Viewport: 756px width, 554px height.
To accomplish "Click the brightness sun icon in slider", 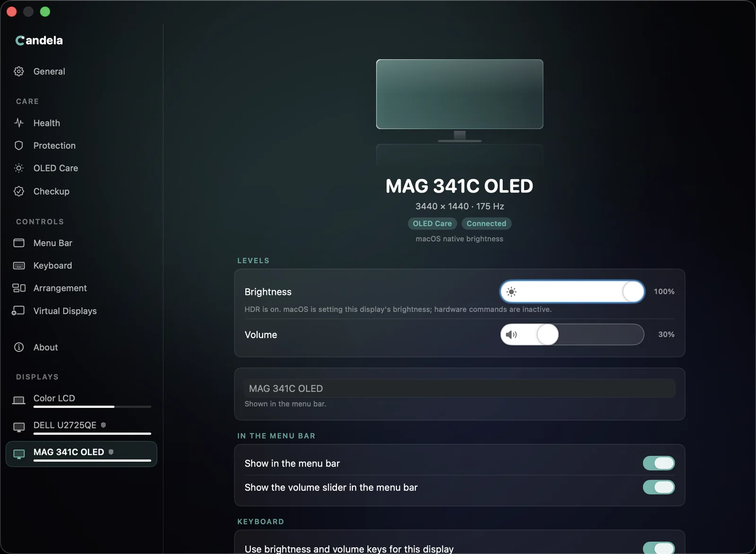I will [511, 292].
